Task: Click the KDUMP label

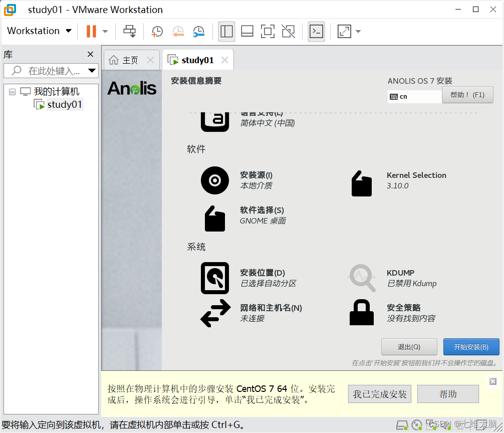Action: point(400,273)
